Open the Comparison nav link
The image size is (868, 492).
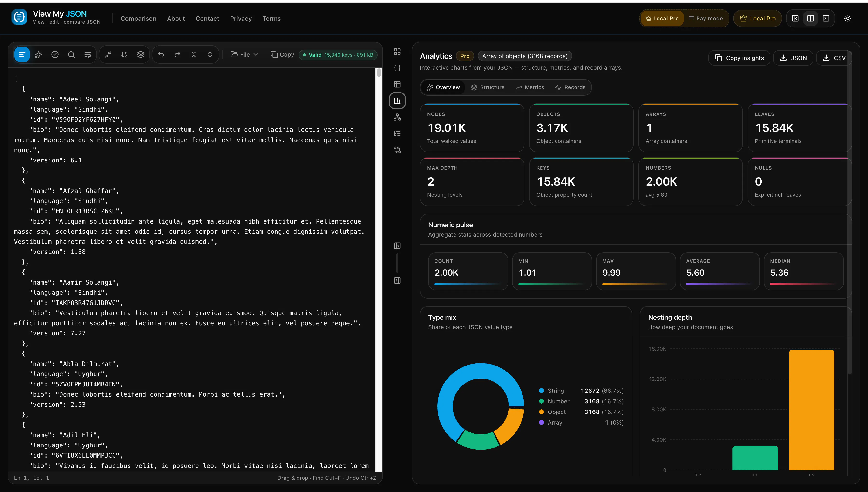tap(138, 19)
